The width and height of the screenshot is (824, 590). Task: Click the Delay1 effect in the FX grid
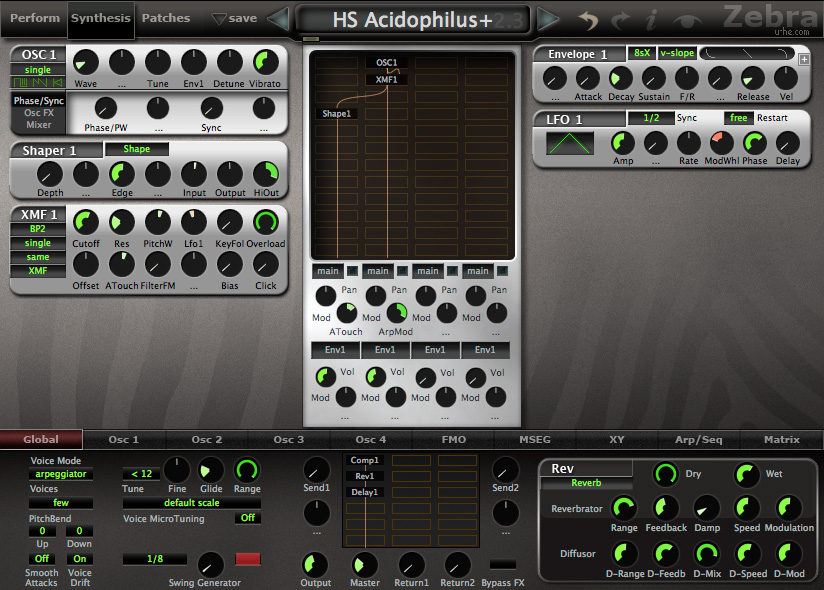point(364,492)
